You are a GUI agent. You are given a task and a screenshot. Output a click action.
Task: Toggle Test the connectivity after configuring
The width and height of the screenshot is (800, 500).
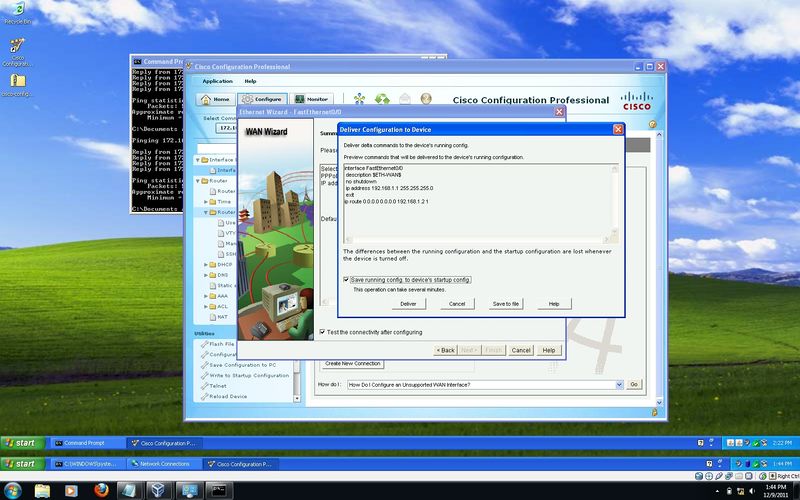click(x=322, y=332)
